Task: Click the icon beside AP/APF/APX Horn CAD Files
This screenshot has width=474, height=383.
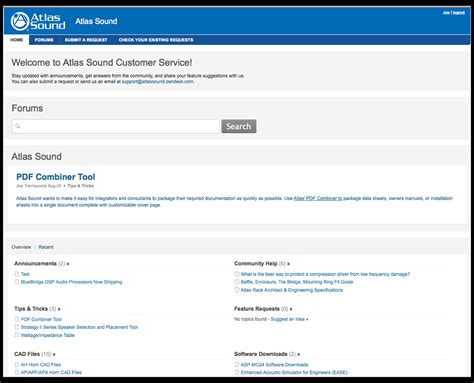Action: pos(17,372)
